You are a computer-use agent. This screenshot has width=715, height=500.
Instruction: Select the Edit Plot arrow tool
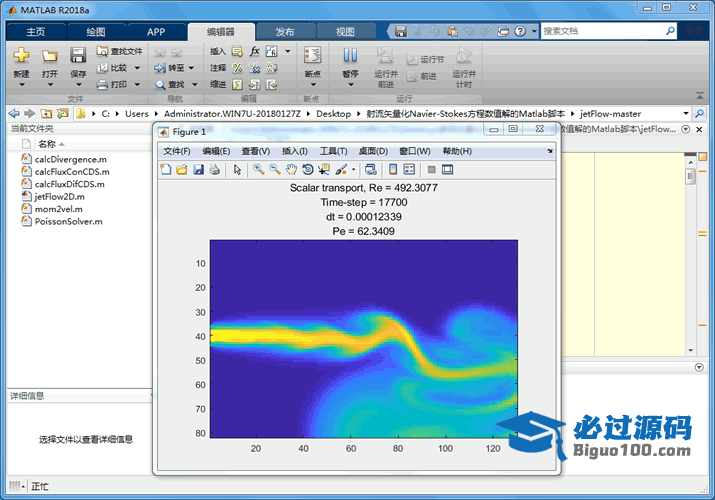coord(237,170)
